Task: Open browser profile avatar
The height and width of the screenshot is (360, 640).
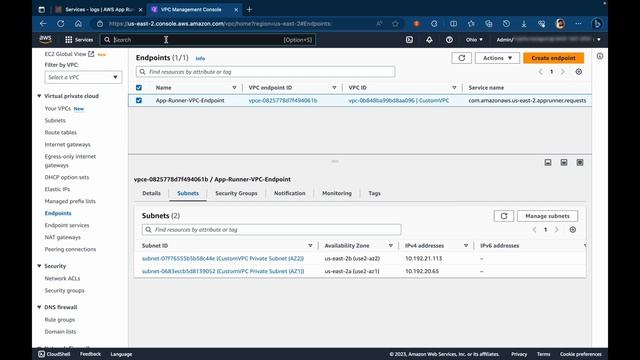Action: (x=560, y=24)
